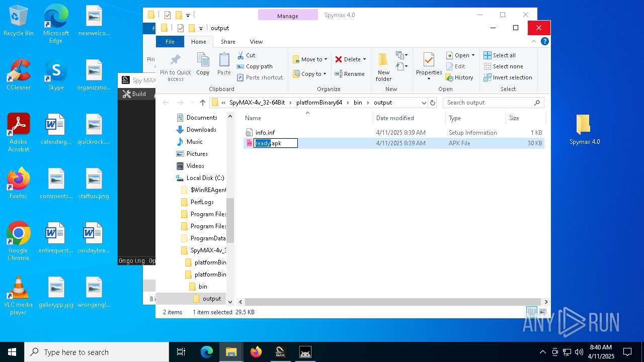The image size is (644, 362).
Task: Open History in ribbon
Action: (459, 77)
